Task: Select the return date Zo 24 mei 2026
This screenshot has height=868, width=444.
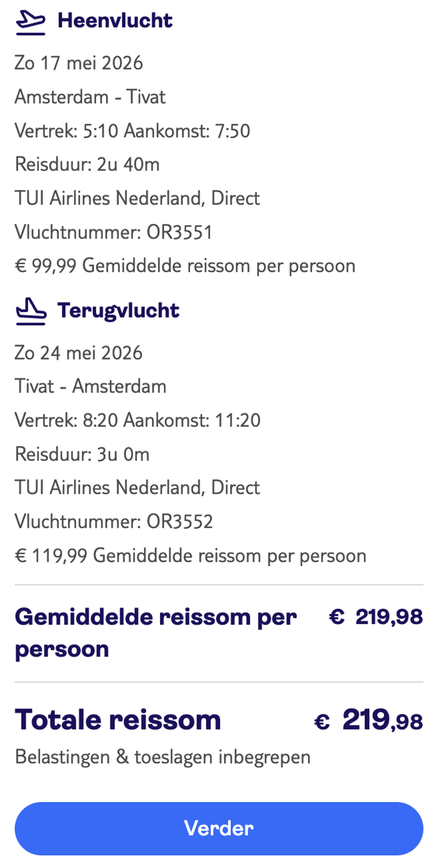Action: (79, 352)
